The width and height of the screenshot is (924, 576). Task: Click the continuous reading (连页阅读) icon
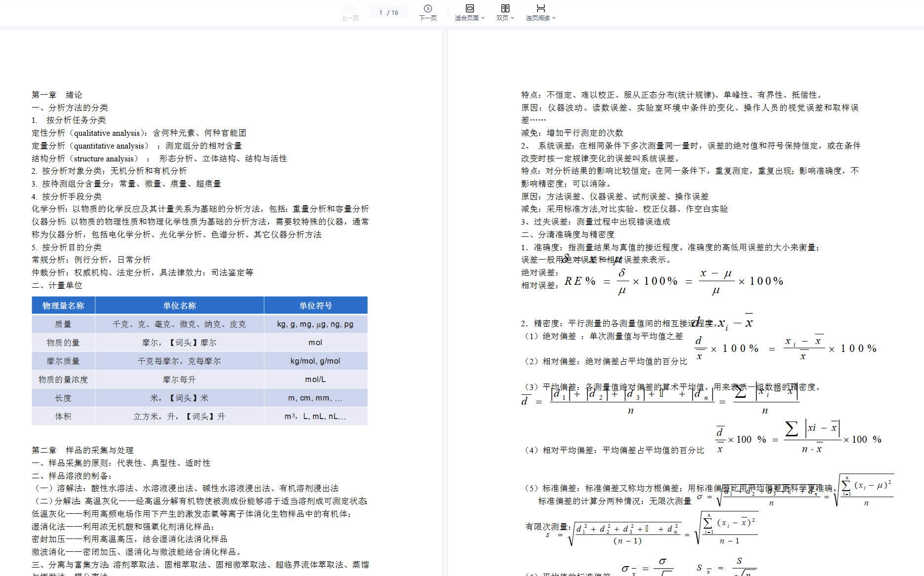pos(540,8)
